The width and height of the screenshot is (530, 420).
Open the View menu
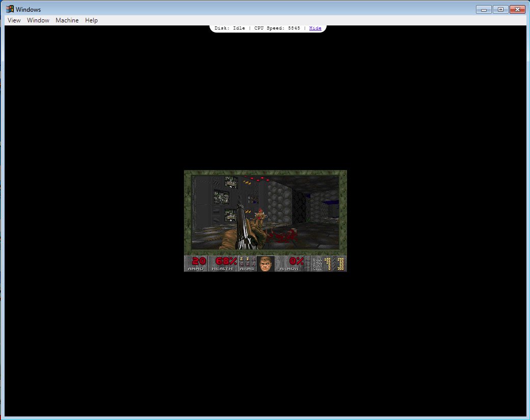click(x=14, y=20)
